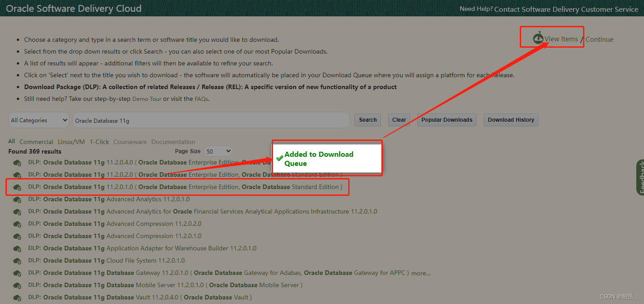Click download icon beside Advanced Compression 11.2.0.1.0
The image size is (644, 304).
pyautogui.click(x=18, y=236)
